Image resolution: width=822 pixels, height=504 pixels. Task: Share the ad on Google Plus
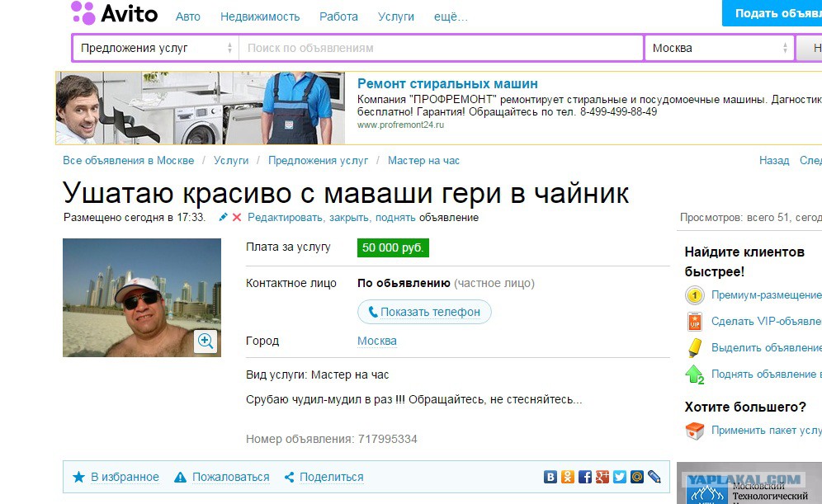click(602, 477)
